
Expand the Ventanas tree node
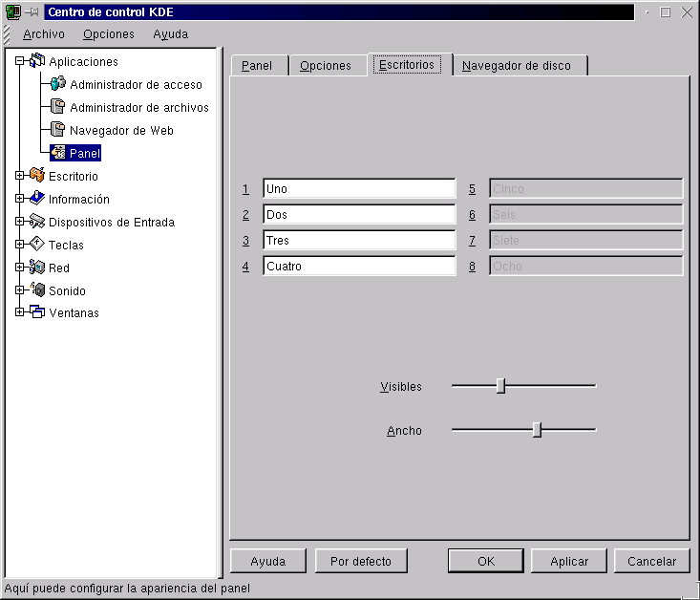click(x=19, y=312)
